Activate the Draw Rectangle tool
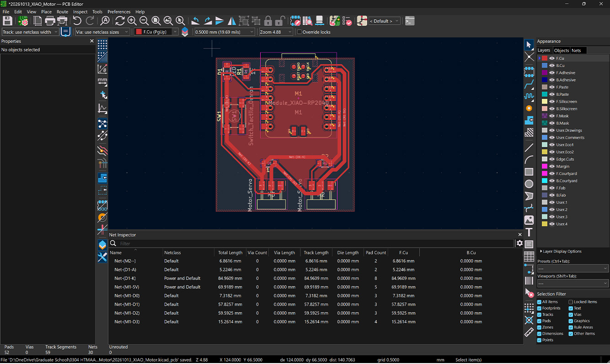Image resolution: width=610 pixels, height=364 pixels. point(529,172)
